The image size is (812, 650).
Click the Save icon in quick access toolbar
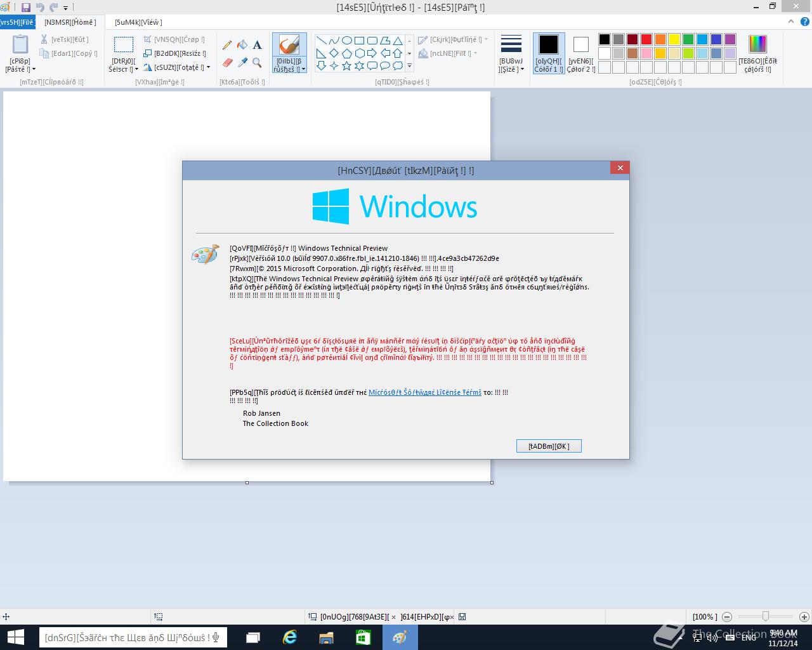tap(26, 8)
